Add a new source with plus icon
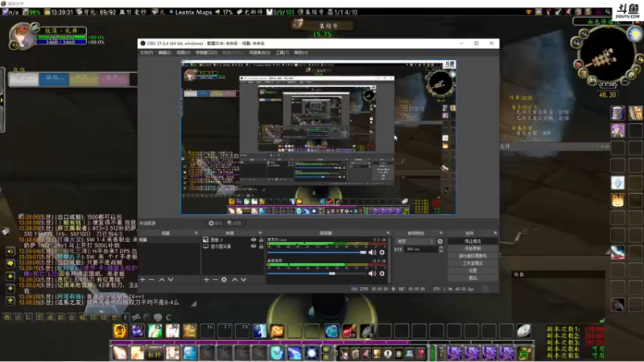This screenshot has height=362, width=644. pyautogui.click(x=206, y=279)
